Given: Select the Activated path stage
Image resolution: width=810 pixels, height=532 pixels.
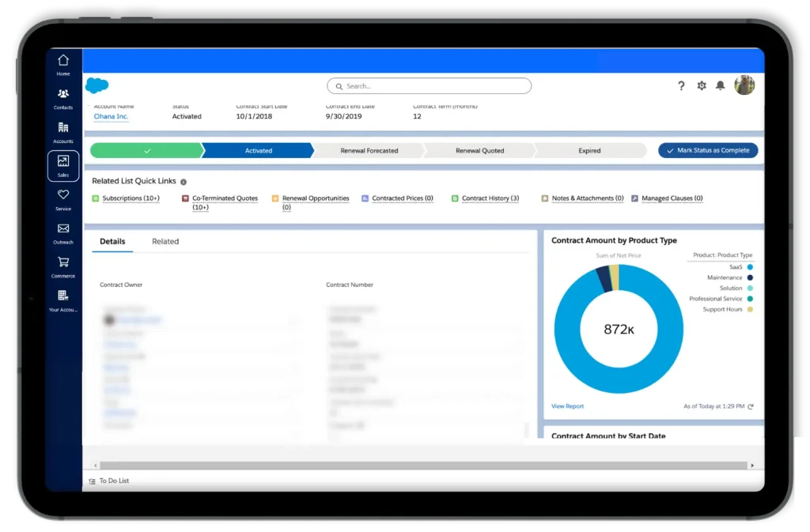Looking at the screenshot, I should tap(259, 151).
